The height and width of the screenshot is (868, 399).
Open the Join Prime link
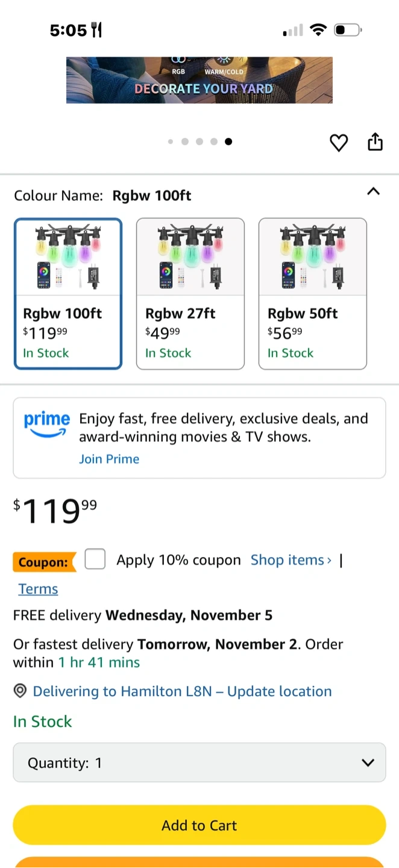tap(109, 459)
